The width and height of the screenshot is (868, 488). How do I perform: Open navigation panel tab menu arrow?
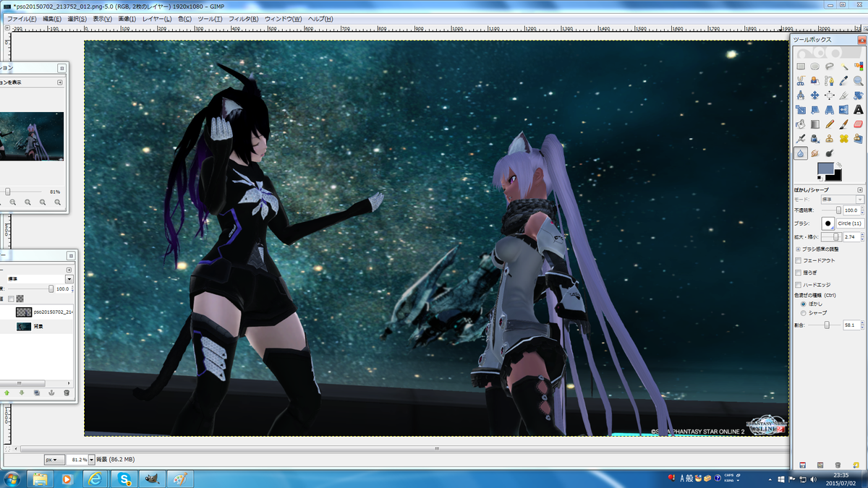click(61, 82)
